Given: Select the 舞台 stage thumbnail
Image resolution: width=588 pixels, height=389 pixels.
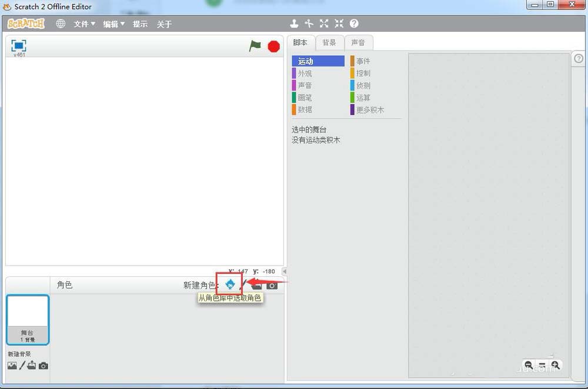Looking at the screenshot, I should (x=28, y=320).
